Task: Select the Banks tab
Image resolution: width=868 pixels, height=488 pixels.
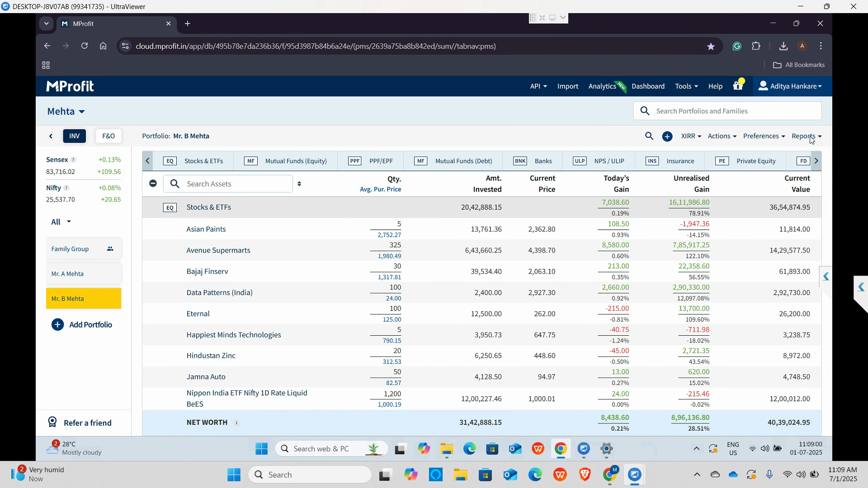Action: point(533,161)
